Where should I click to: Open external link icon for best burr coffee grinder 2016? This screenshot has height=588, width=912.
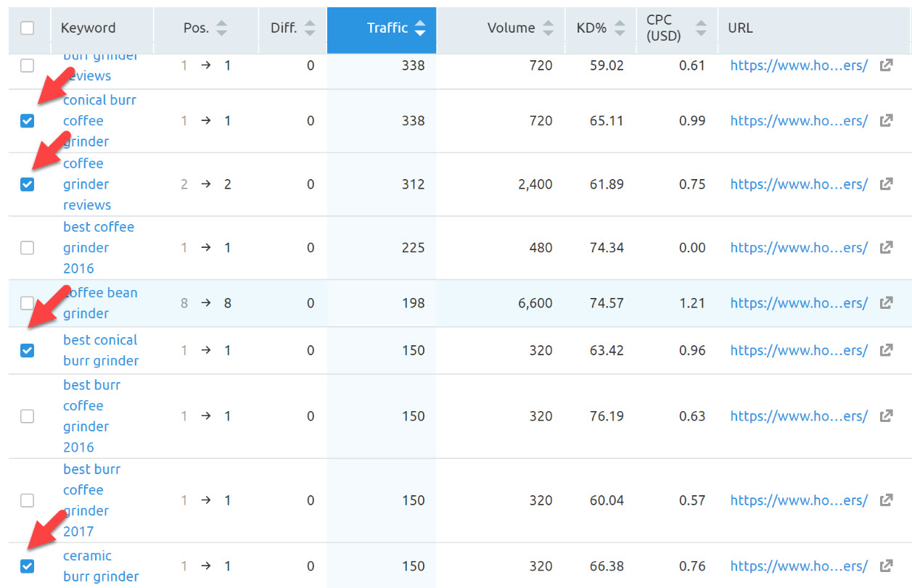coord(886,416)
